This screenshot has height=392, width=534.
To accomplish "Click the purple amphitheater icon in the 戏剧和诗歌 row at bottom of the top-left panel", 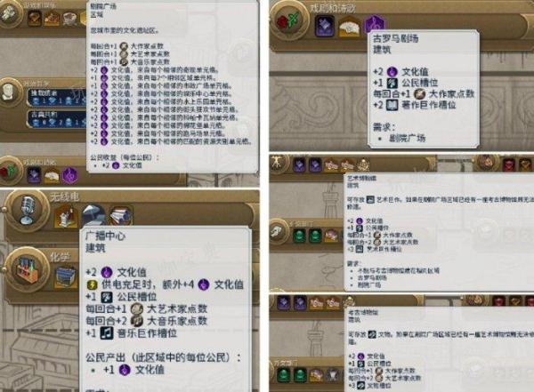I will click(34, 175).
